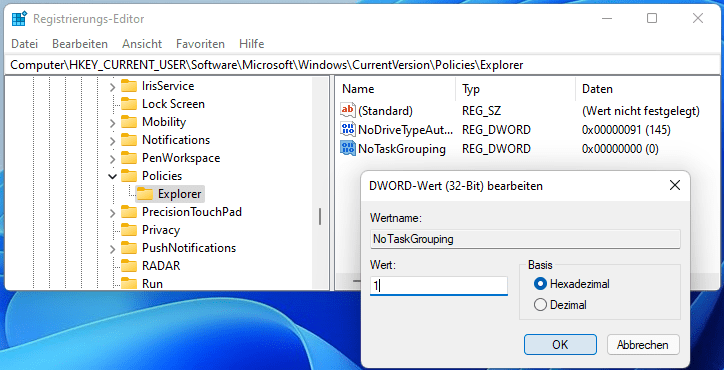
Task: Click the data cell 0x00000091 (145)
Action: point(626,130)
